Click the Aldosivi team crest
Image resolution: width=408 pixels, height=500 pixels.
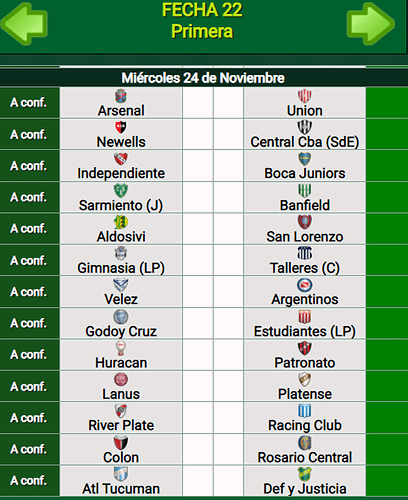[x=121, y=222]
